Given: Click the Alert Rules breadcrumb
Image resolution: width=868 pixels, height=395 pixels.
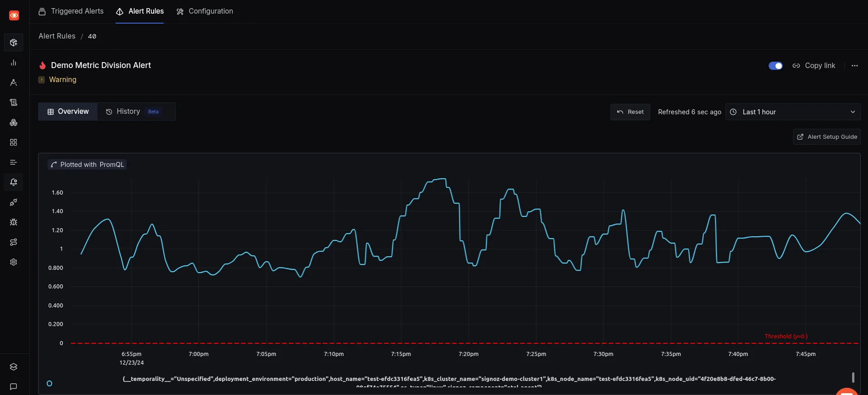Looking at the screenshot, I should [57, 36].
